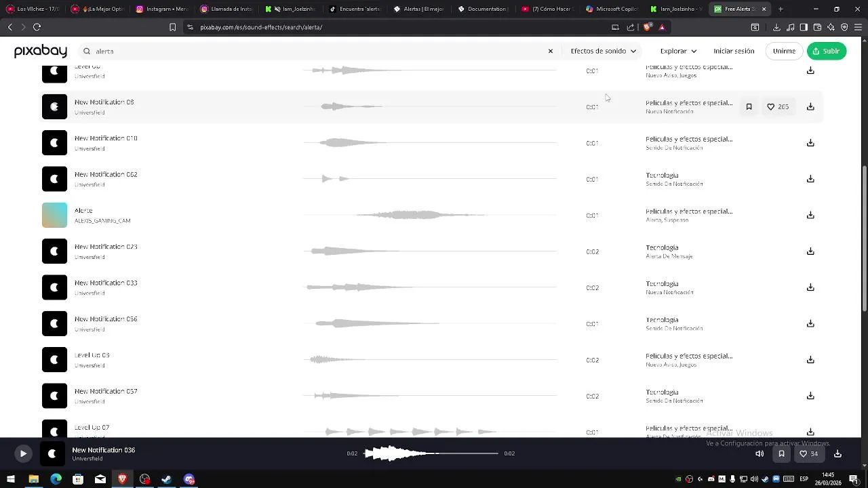The width and height of the screenshot is (868, 488).
Task: Download the New Notification 062 sound
Action: [x=810, y=179]
